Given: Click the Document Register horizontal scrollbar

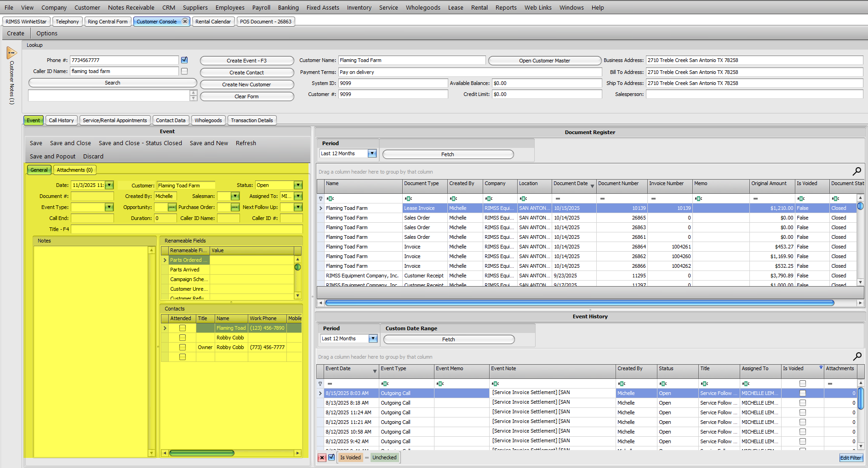Looking at the screenshot, I should pyautogui.click(x=579, y=303).
